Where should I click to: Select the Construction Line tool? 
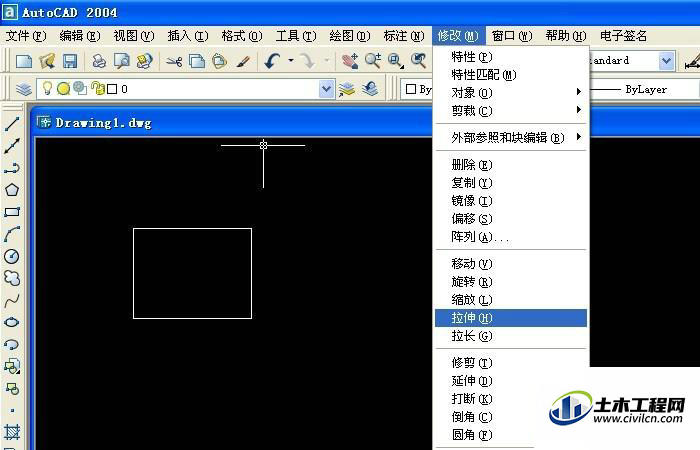[x=12, y=146]
